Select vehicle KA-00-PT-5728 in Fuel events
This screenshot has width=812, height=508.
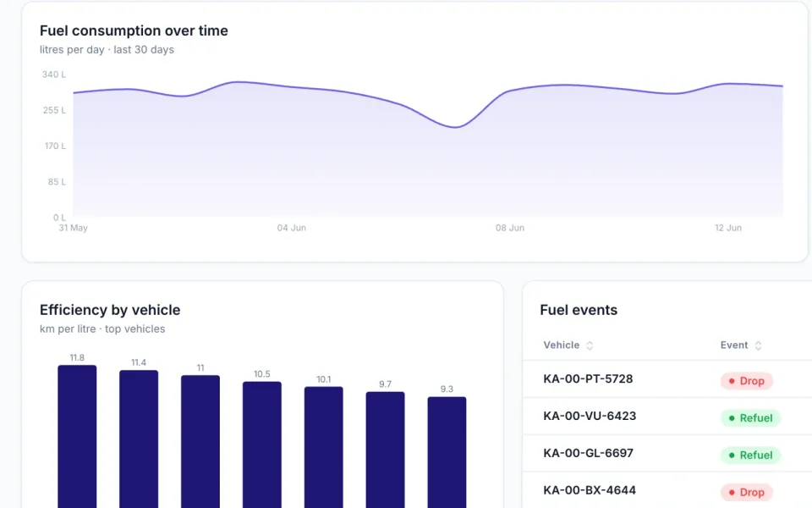tap(588, 379)
